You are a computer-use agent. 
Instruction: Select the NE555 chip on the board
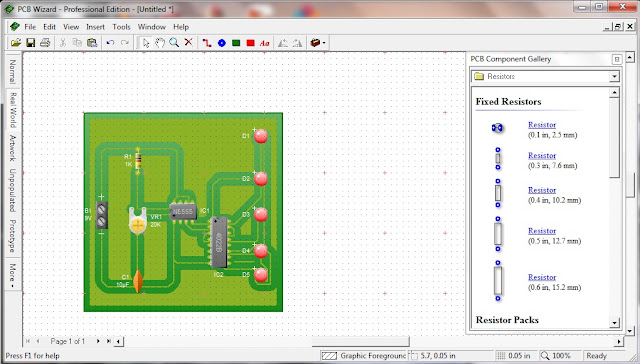(x=183, y=211)
